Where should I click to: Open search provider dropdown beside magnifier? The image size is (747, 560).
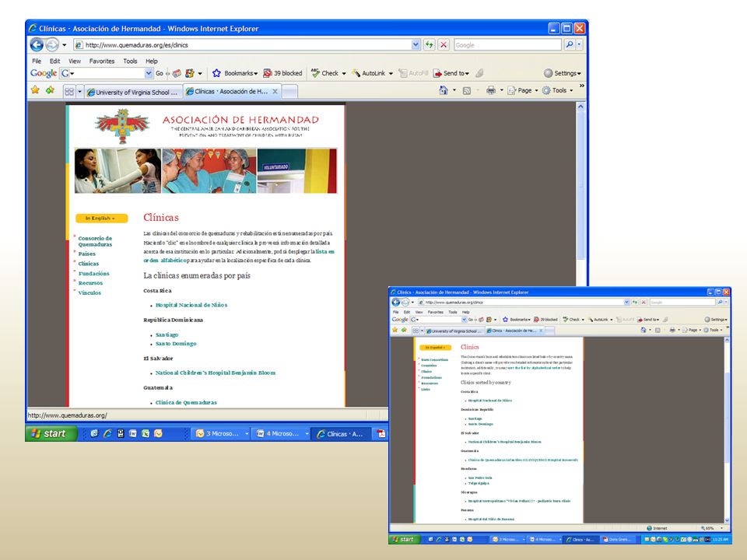(x=579, y=44)
